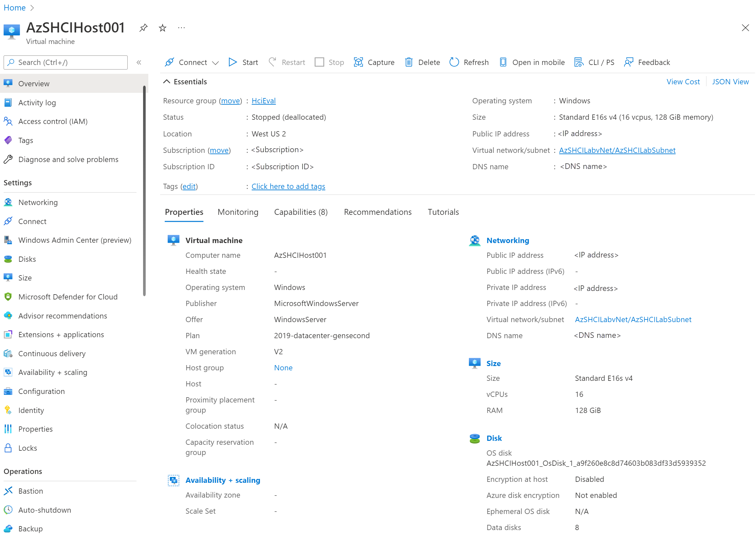Click here to add tags link
Screen dimensions: 756x534
click(288, 187)
